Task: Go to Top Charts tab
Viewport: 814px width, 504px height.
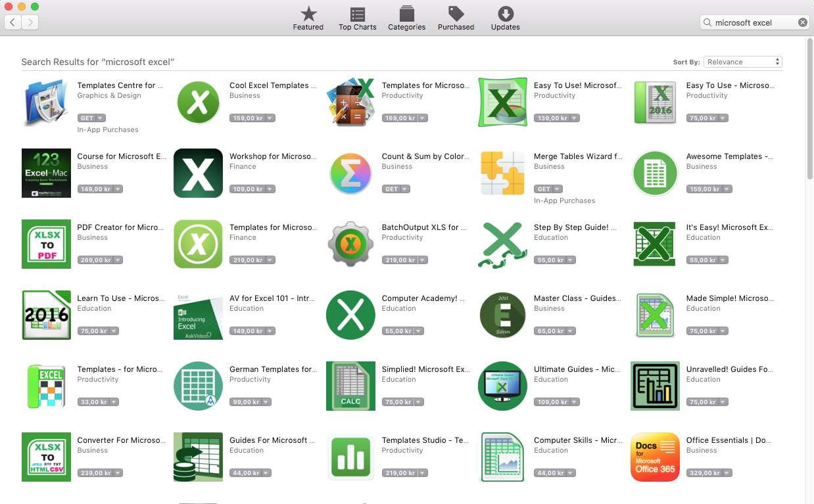Action: [358, 18]
